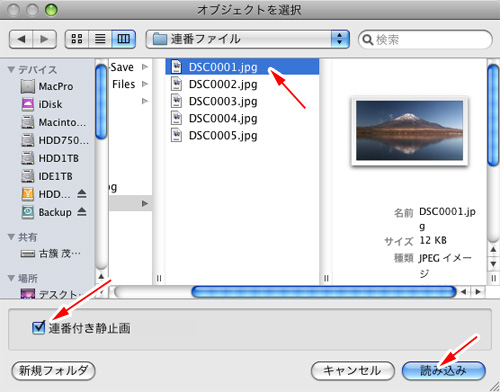Toggle the 連番付き静止画 checkbox
The image size is (500, 392).
39,328
